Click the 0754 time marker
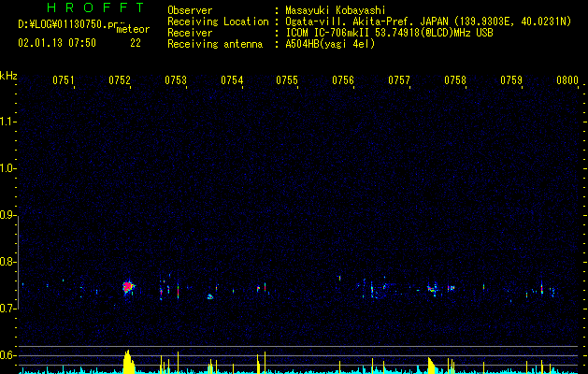Screen dimensions: 588x374 pyautogui.click(x=232, y=80)
